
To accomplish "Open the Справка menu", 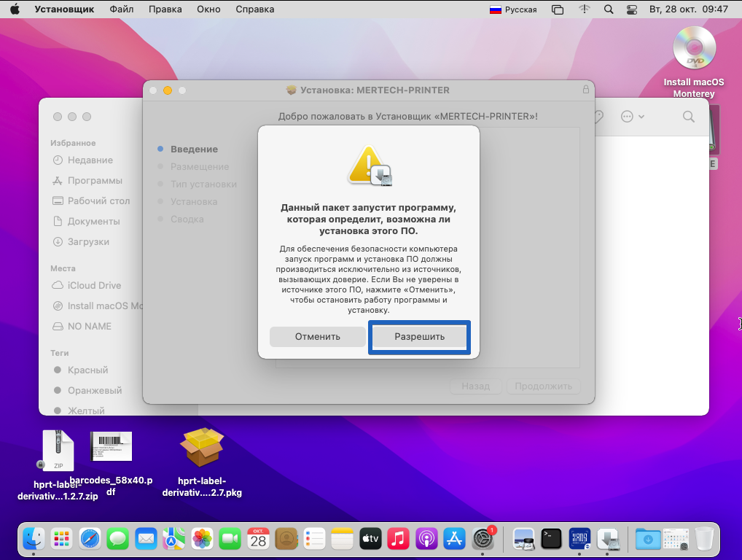I will (255, 9).
